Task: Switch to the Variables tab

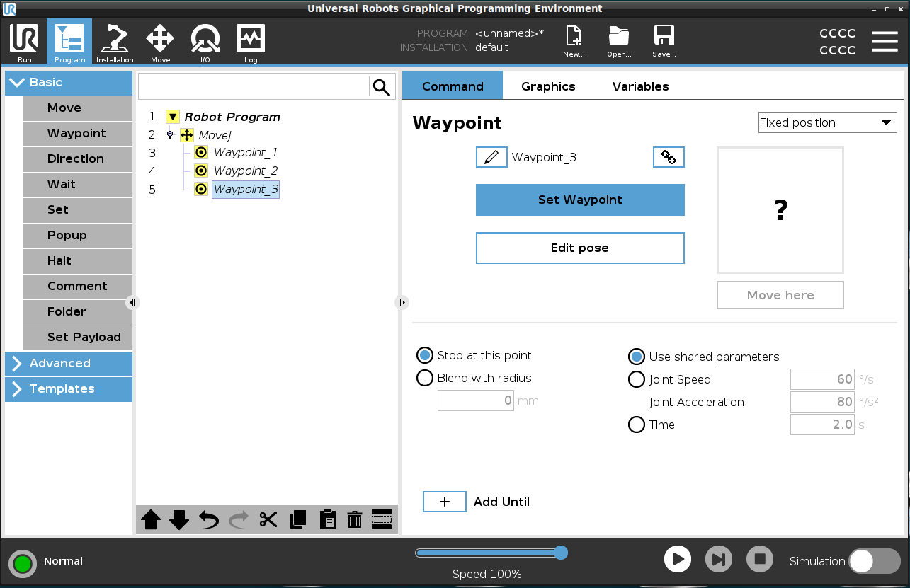Action: (640, 86)
